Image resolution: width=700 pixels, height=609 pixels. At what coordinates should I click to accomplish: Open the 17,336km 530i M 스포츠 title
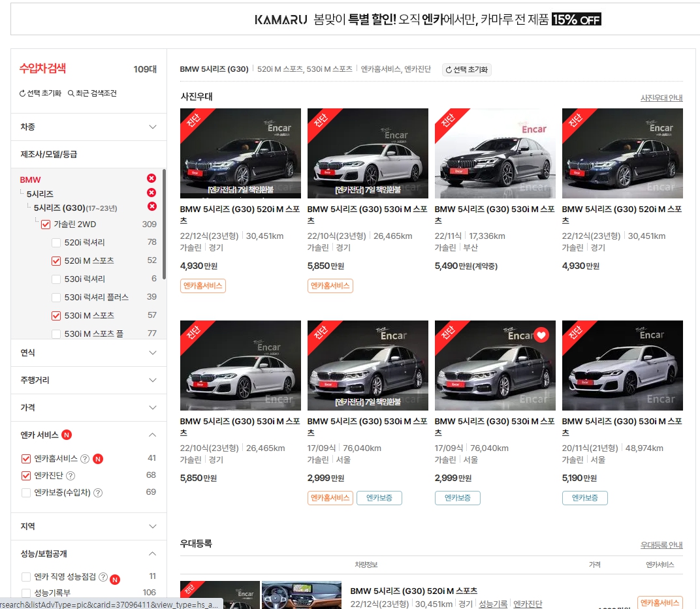[495, 215]
